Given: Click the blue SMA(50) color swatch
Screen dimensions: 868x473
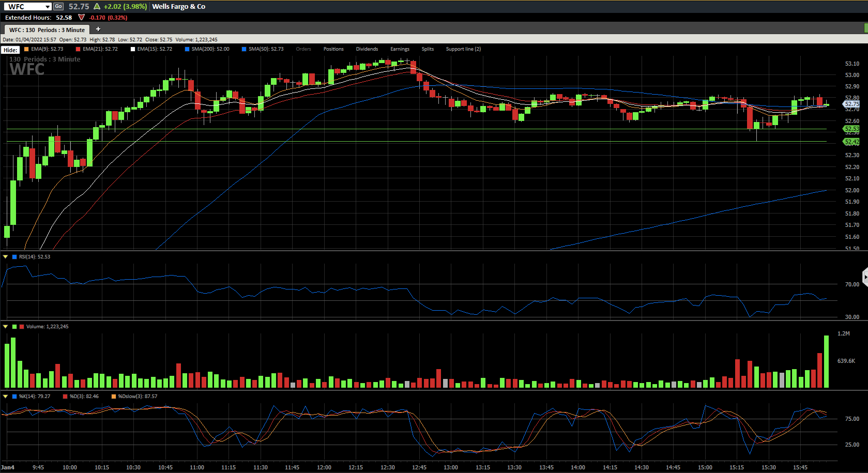Looking at the screenshot, I should [x=244, y=49].
